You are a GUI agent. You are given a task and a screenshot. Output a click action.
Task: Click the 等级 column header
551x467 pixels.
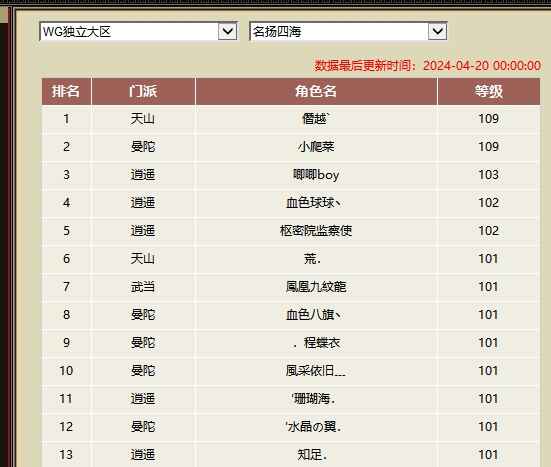[489, 91]
